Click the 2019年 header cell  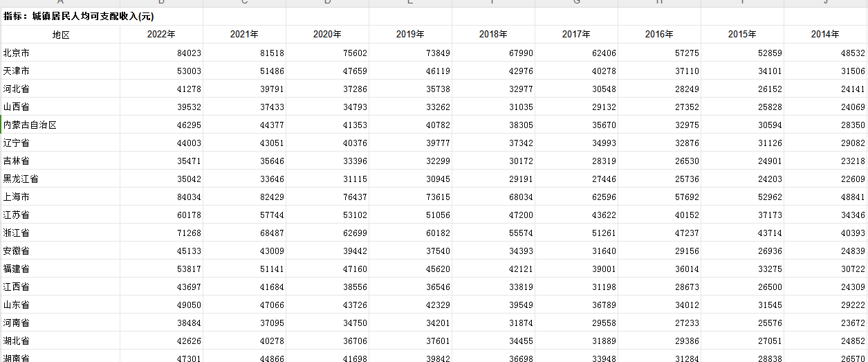click(x=410, y=35)
